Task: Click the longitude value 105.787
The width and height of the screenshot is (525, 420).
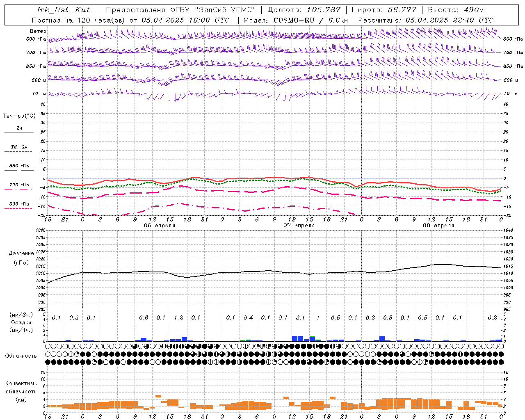Action: pyautogui.click(x=324, y=10)
